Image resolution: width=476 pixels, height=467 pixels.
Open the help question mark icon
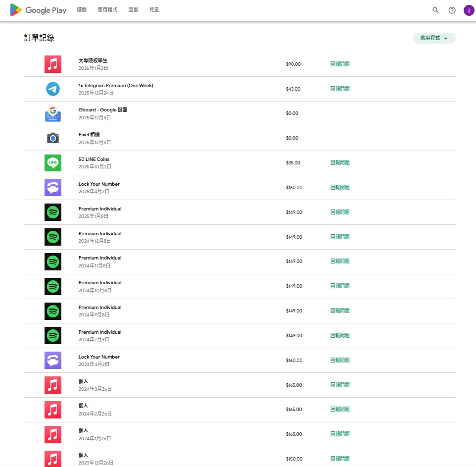[x=452, y=10]
